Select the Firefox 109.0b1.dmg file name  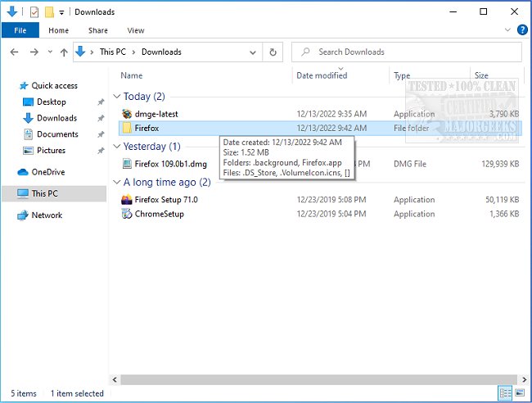click(171, 164)
